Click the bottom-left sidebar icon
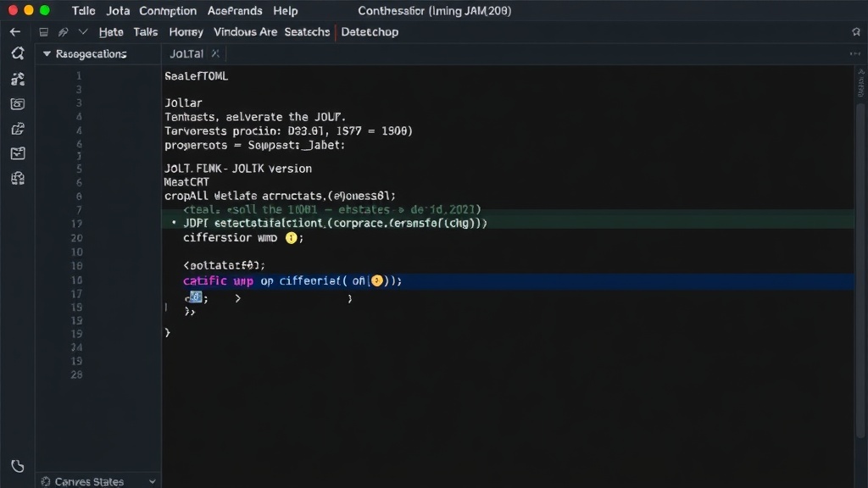This screenshot has width=868, height=488. pyautogui.click(x=18, y=467)
